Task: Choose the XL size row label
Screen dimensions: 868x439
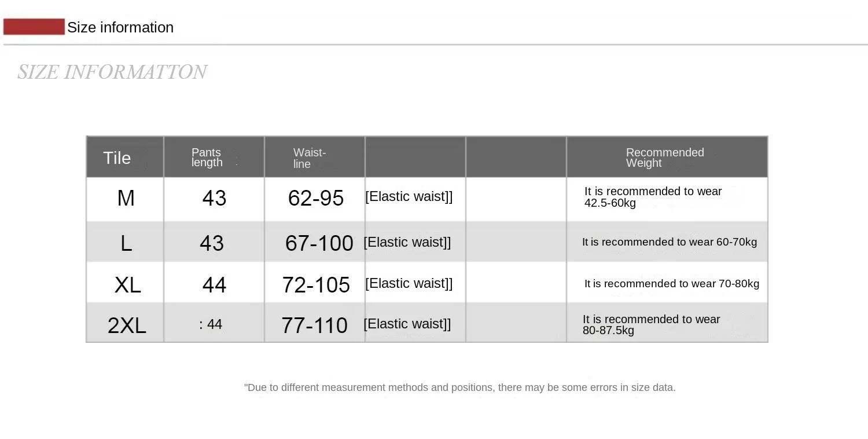Action: (127, 285)
